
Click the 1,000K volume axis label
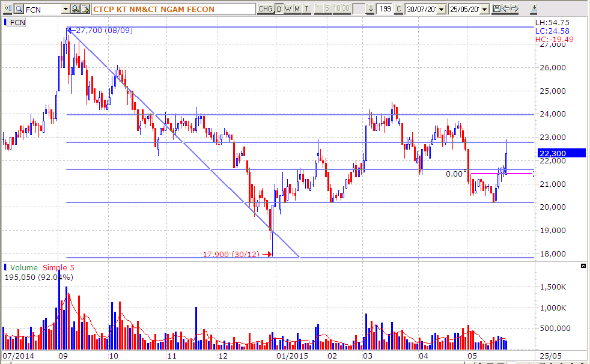click(x=553, y=308)
